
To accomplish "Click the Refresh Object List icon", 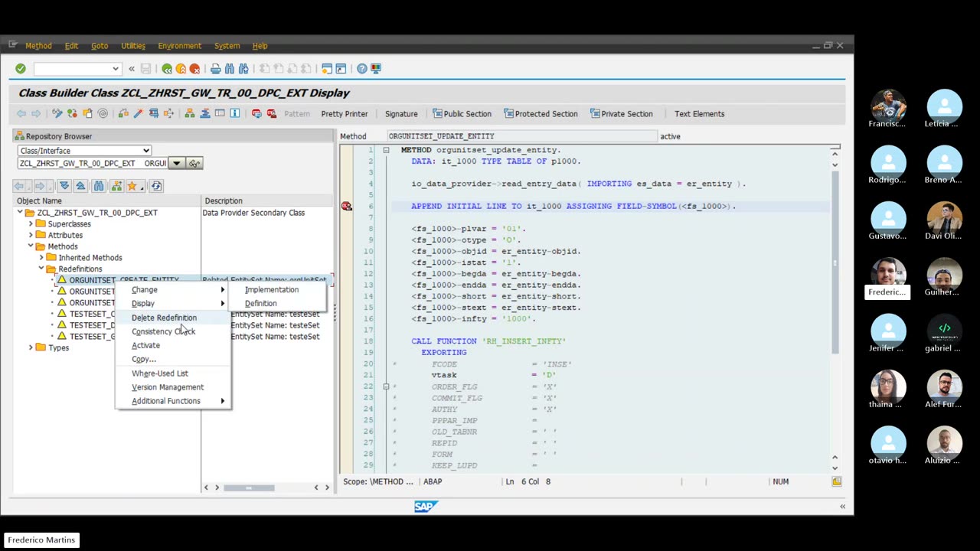I will (x=156, y=186).
